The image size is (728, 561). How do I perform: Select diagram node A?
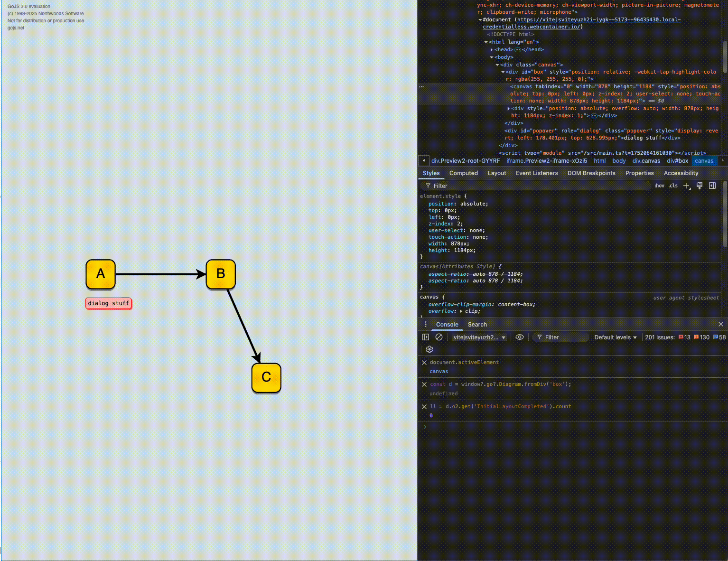click(x=101, y=274)
